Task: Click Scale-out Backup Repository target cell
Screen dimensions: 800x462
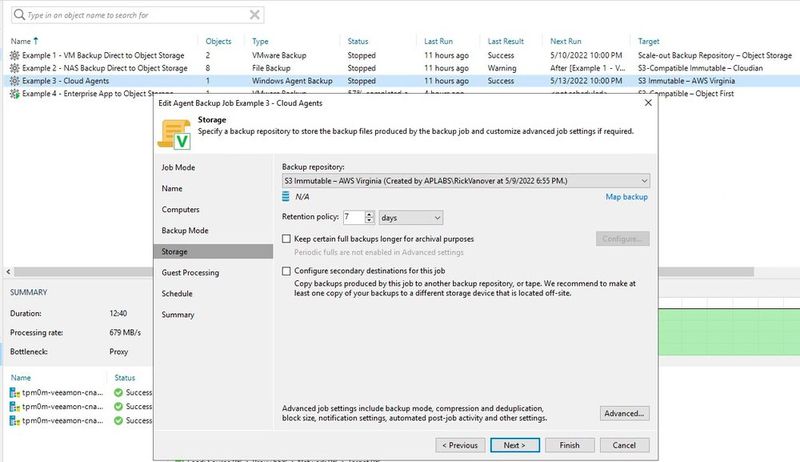Action: click(x=715, y=55)
